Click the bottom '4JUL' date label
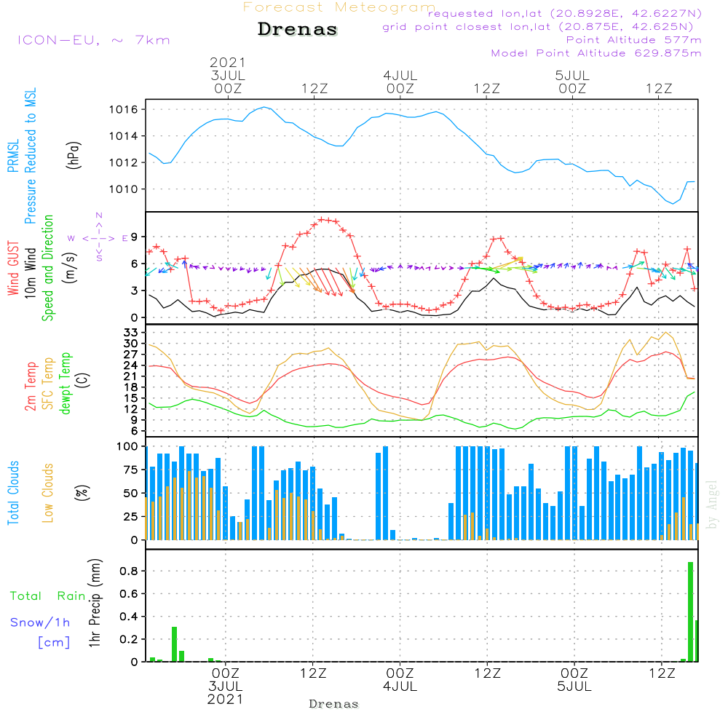This screenshot has width=728, height=728. [400, 687]
